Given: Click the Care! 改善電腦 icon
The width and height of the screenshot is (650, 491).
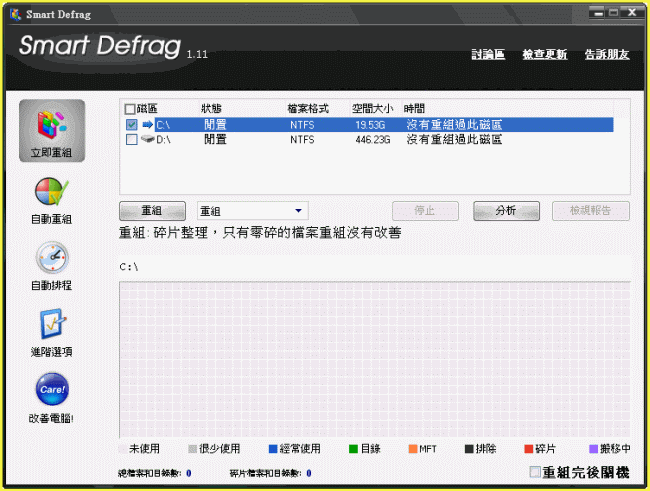Looking at the screenshot, I should click(52, 390).
